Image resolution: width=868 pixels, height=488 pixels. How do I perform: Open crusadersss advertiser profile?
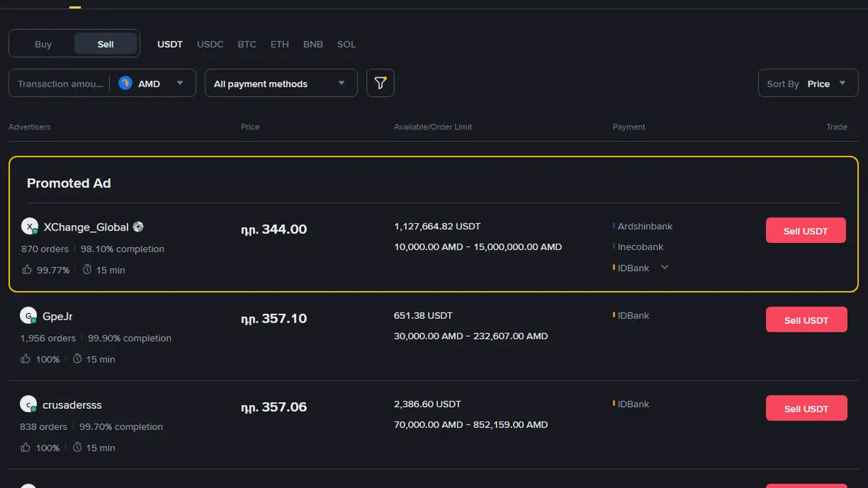72,404
